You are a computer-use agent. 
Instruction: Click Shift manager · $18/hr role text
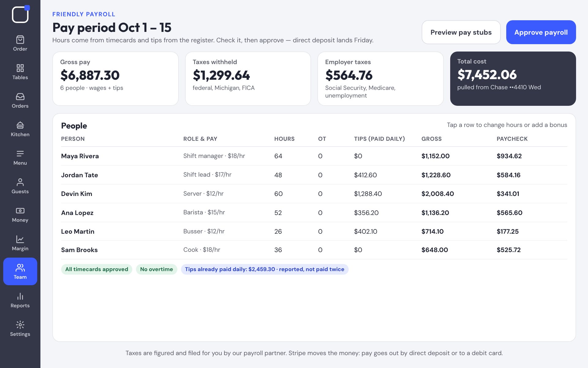coord(214,156)
